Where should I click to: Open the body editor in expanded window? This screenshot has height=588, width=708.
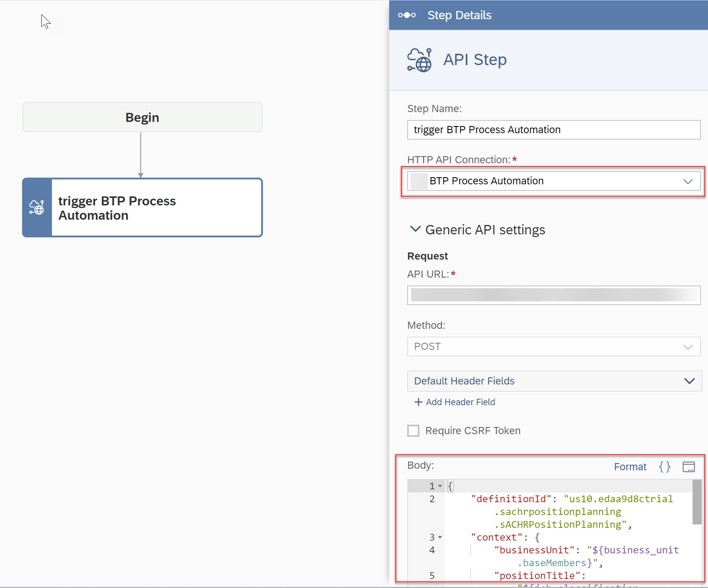pos(688,467)
